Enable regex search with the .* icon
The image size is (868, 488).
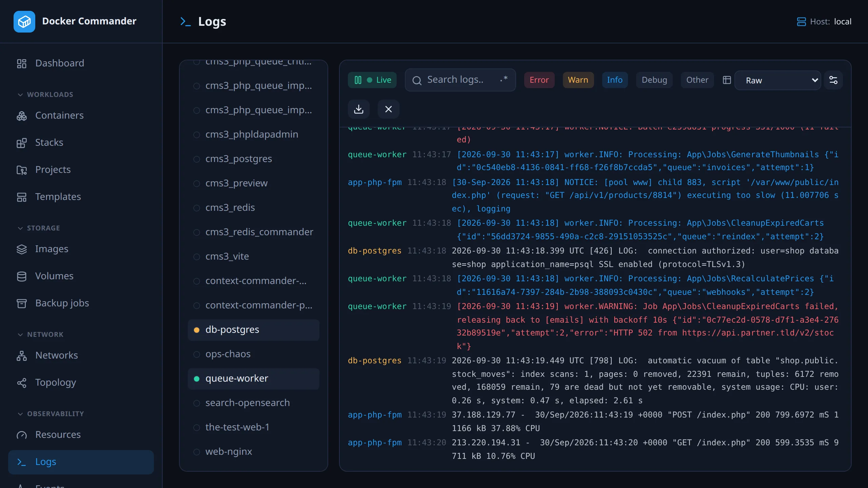click(x=504, y=80)
